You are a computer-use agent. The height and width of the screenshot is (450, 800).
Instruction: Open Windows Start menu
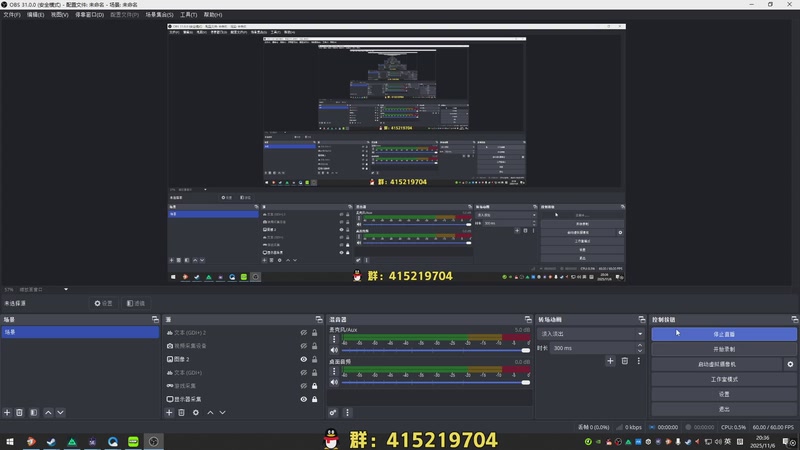[10, 441]
